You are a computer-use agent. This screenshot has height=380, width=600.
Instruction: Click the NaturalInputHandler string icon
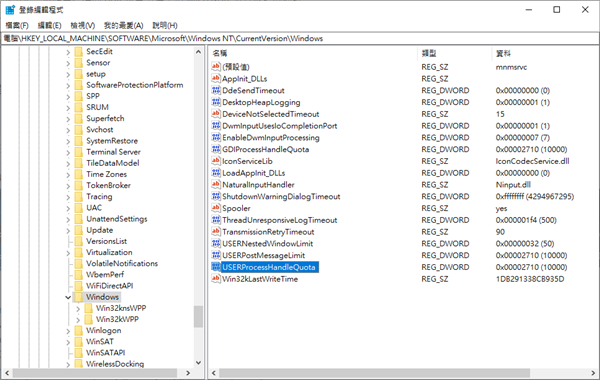tap(216, 185)
